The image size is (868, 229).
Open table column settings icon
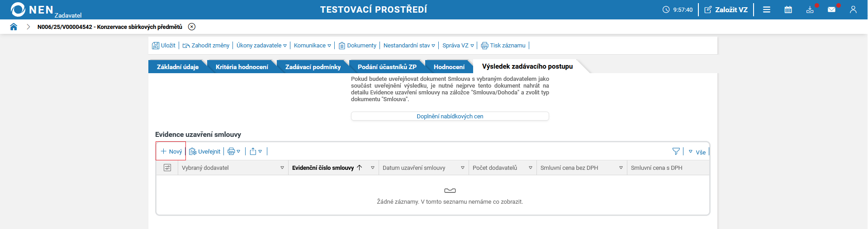pyautogui.click(x=167, y=168)
